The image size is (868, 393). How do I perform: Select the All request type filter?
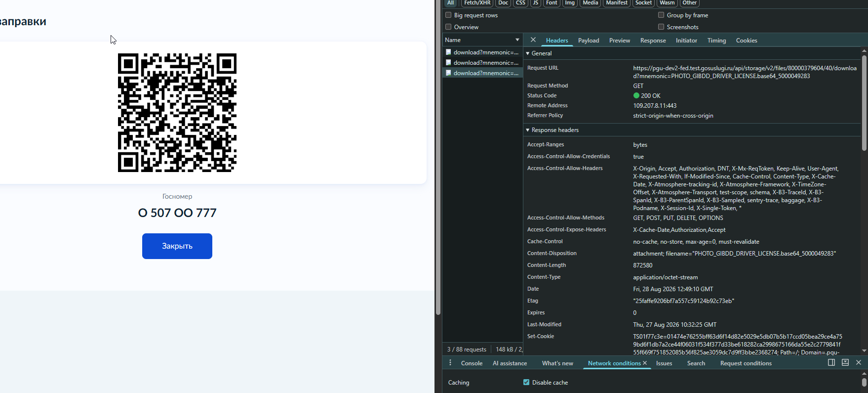coord(450,3)
